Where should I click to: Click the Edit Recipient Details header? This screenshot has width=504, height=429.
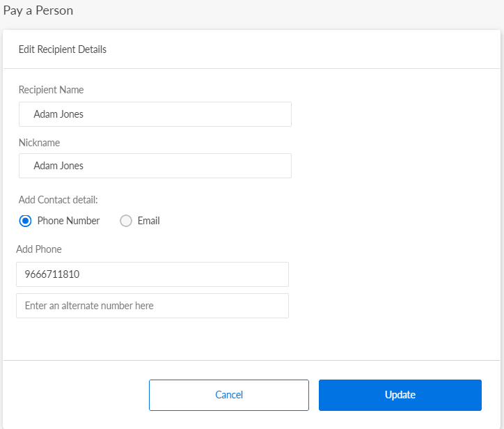coord(63,49)
